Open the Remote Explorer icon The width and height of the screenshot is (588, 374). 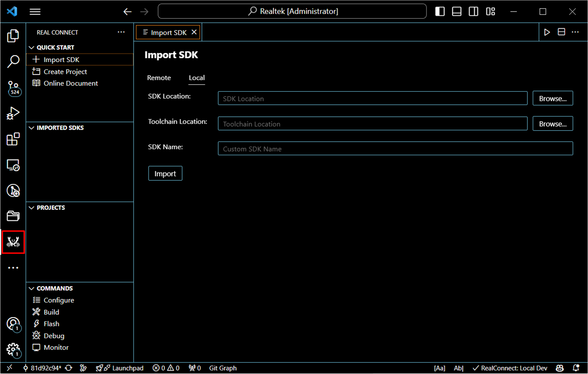point(13,165)
